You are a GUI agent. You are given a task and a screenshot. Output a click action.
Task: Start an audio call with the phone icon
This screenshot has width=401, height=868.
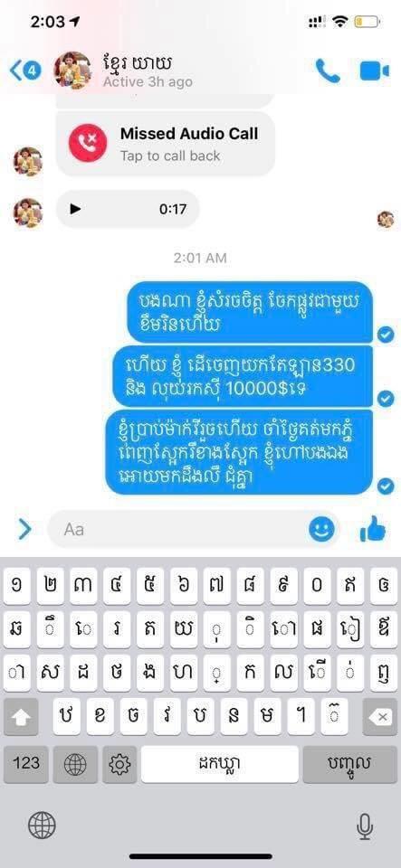[x=328, y=71]
